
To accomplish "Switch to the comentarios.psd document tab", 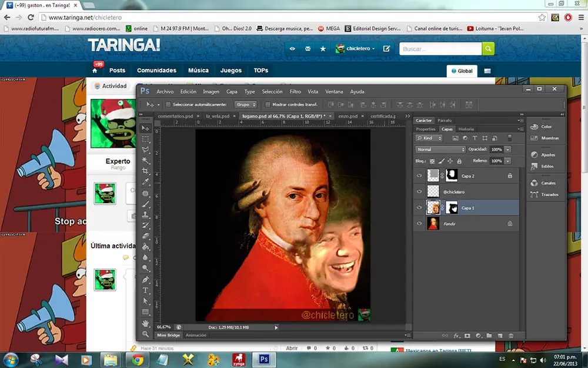I will tap(175, 116).
